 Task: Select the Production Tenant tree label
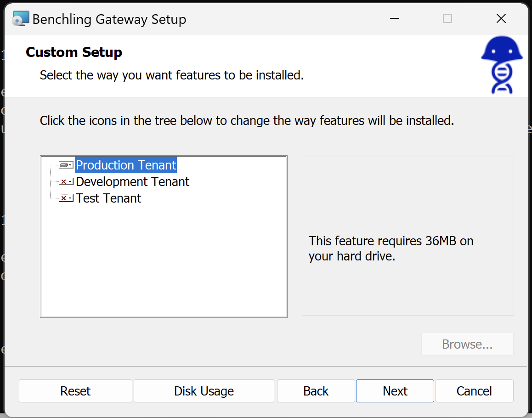click(x=126, y=165)
